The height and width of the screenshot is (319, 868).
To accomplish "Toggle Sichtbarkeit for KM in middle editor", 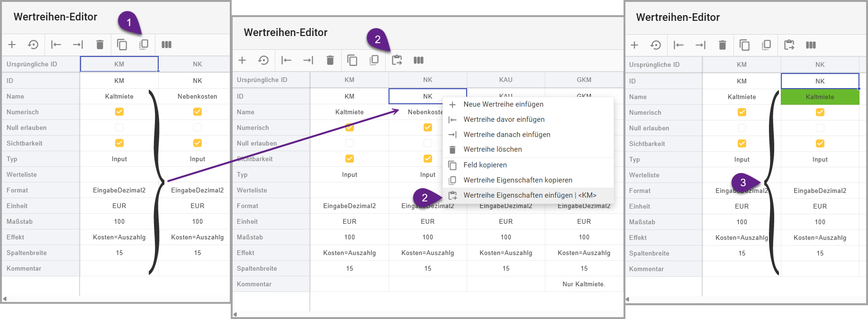I will (350, 159).
